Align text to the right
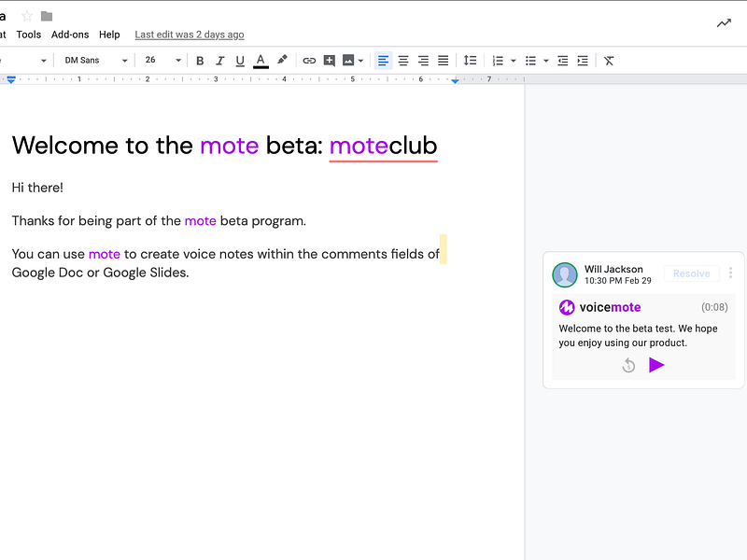 423,61
